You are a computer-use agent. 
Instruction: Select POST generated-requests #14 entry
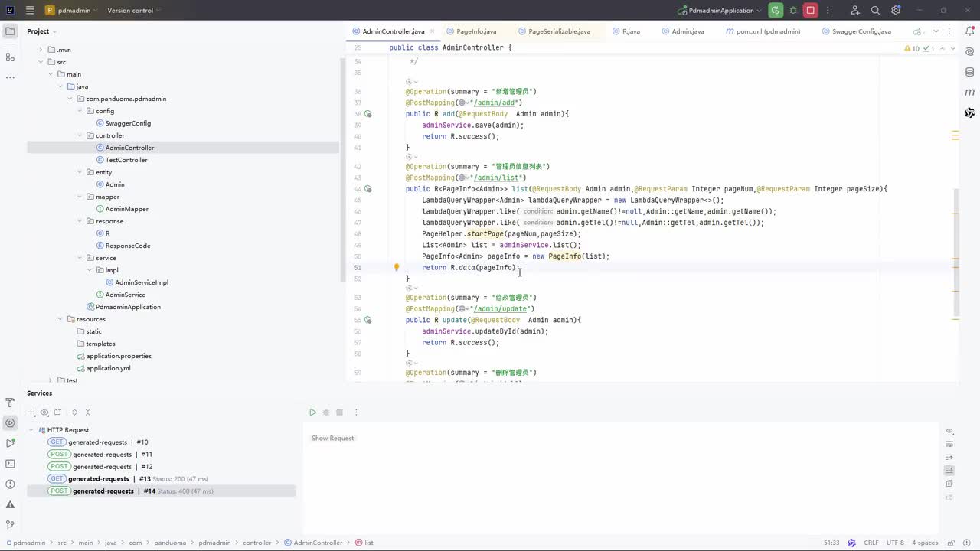(x=103, y=491)
